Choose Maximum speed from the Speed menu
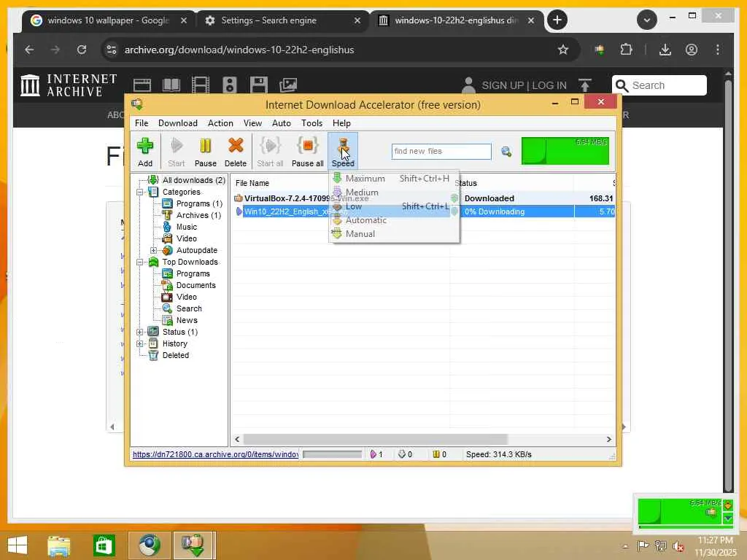The image size is (747, 560). (393, 179)
